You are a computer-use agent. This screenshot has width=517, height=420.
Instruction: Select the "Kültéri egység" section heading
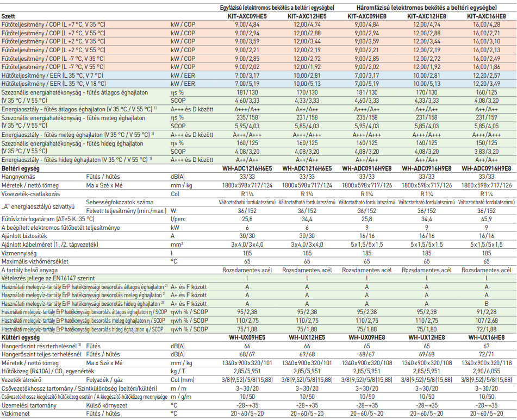tap(21, 337)
